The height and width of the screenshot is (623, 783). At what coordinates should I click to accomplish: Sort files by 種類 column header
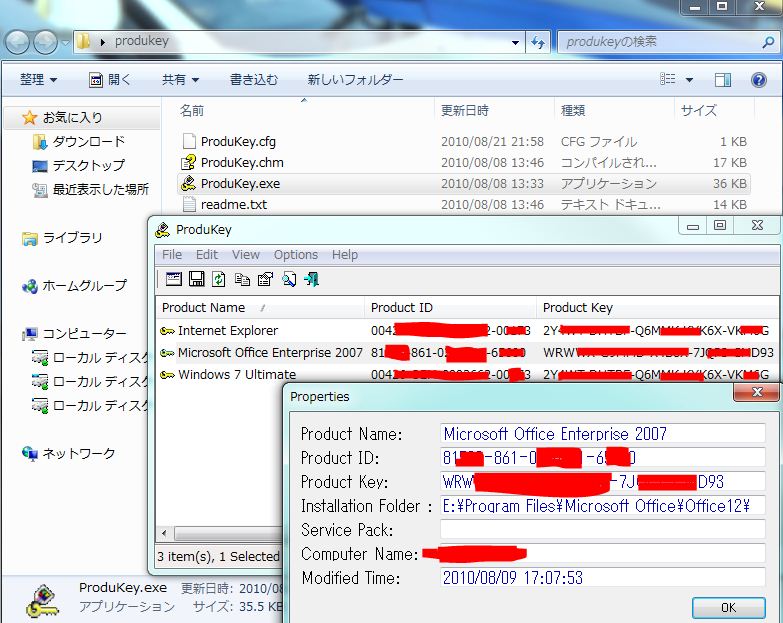click(614, 110)
